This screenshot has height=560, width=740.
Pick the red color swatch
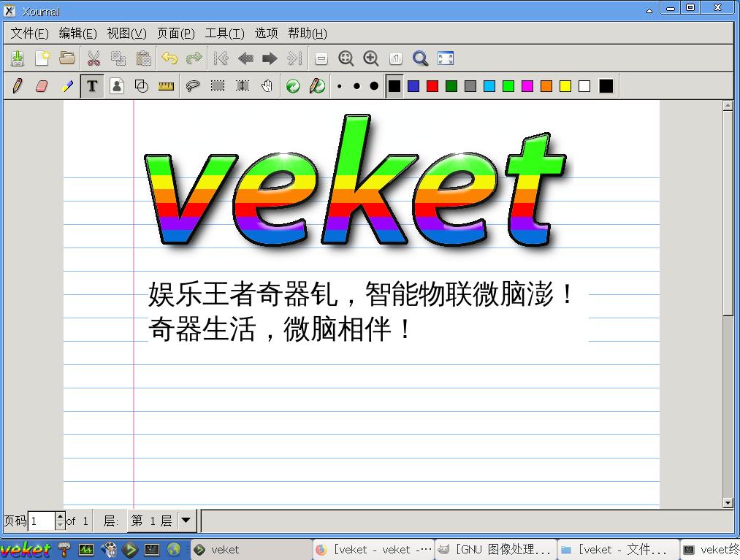pos(432,86)
